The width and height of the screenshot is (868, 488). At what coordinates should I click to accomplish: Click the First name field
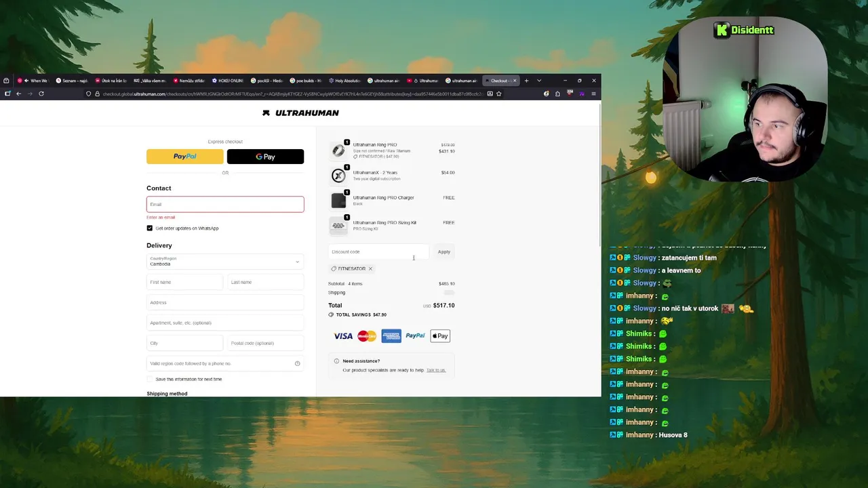point(184,282)
